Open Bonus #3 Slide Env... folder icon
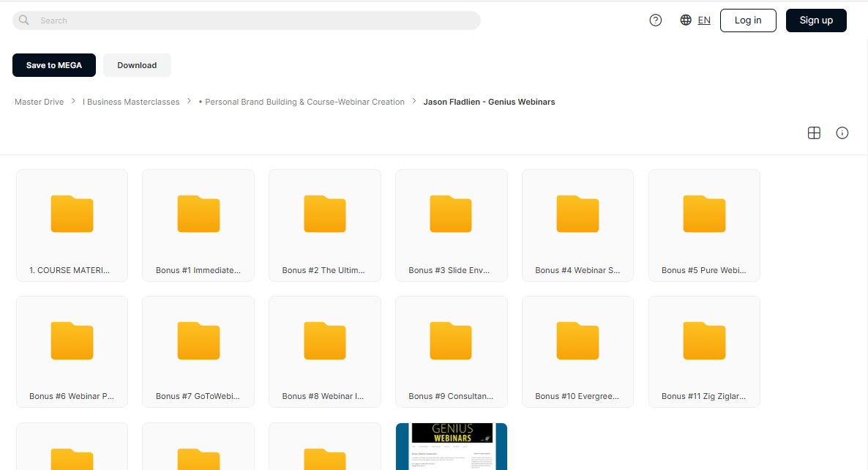This screenshot has width=868, height=470. coord(451,214)
